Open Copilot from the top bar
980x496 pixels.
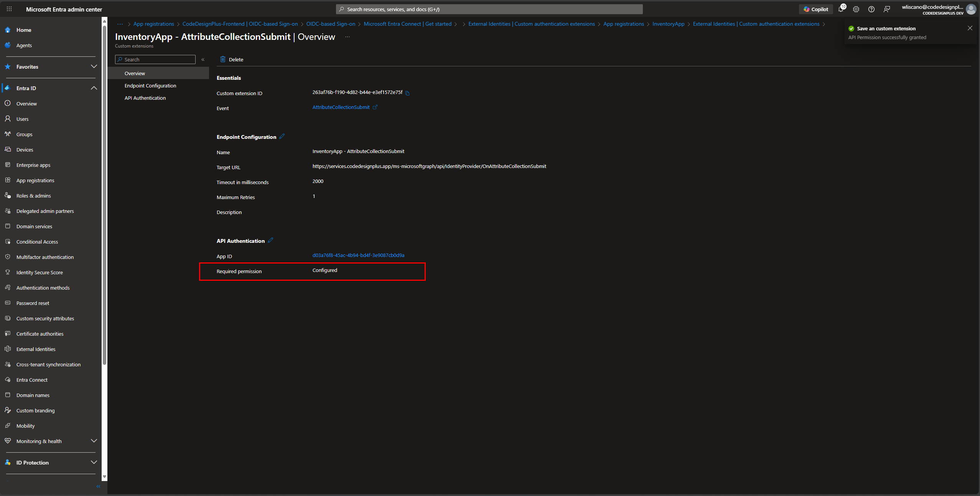(x=816, y=9)
